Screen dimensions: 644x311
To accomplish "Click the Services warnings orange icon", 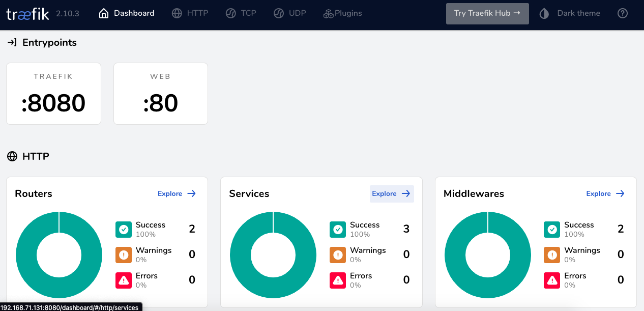I will (x=338, y=255).
